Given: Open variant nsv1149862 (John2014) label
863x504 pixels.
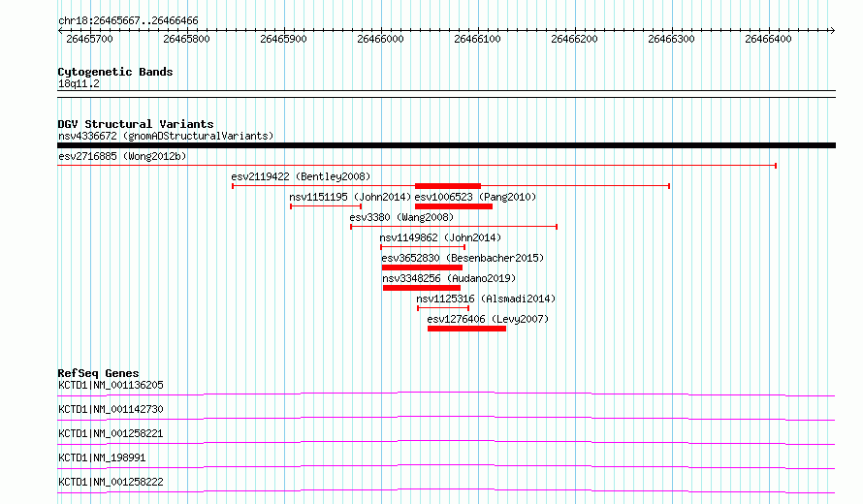Looking at the screenshot, I should click(x=440, y=237).
